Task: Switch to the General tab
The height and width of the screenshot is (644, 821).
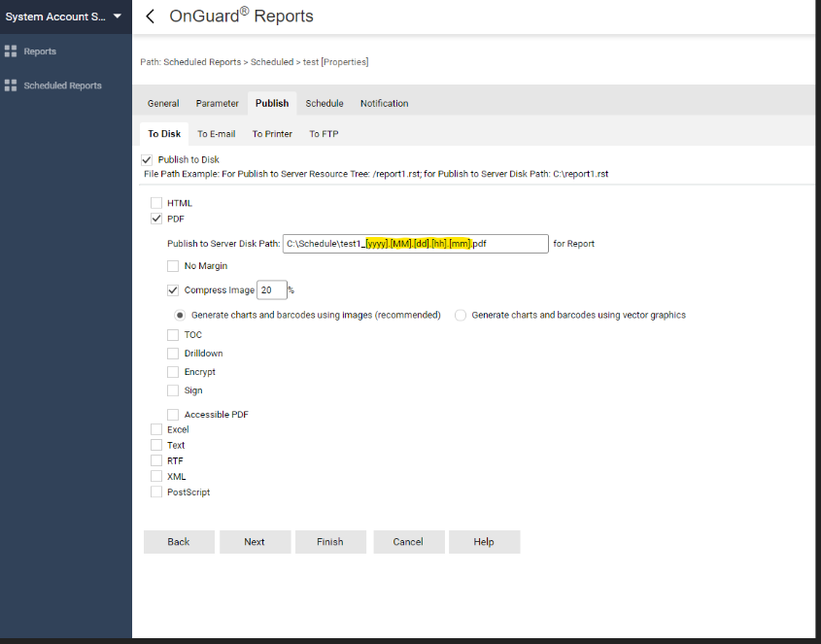Action: 163,103
